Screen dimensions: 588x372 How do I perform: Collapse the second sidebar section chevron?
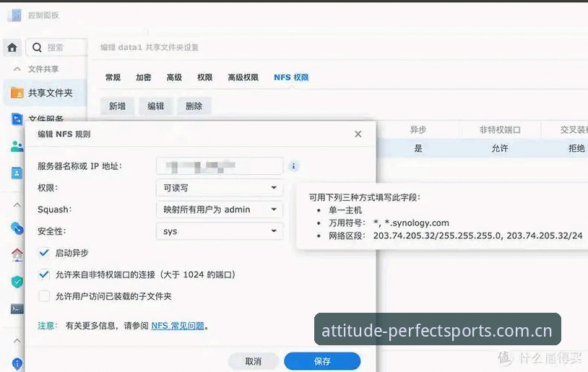(17, 205)
